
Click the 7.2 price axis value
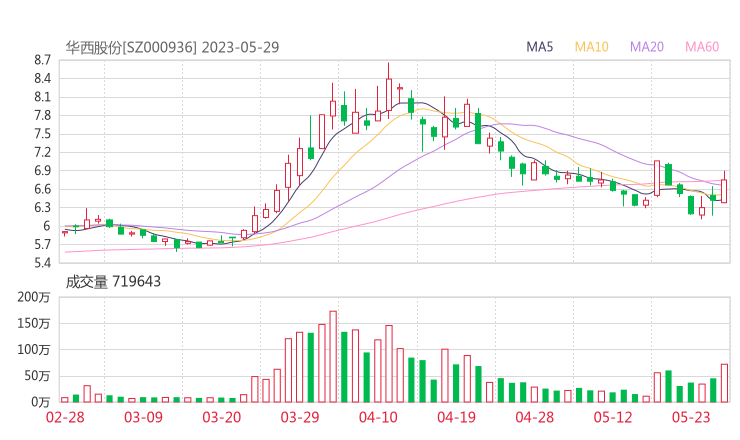point(42,152)
